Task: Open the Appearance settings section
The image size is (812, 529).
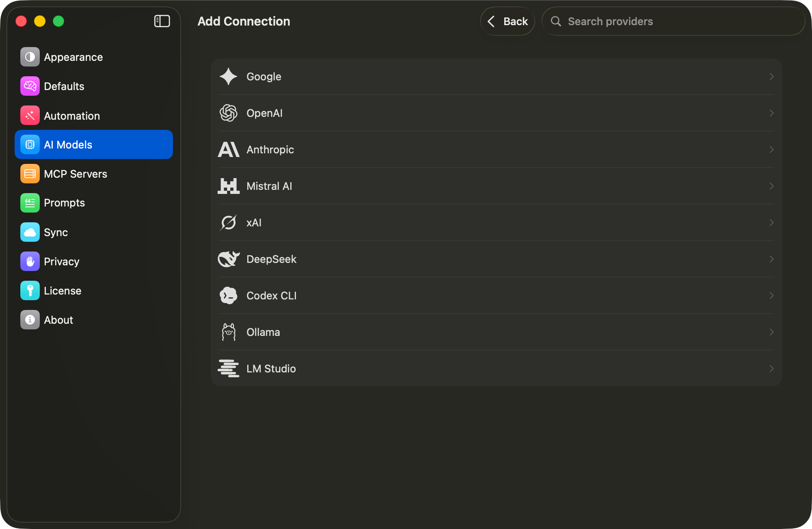Action: click(94, 57)
